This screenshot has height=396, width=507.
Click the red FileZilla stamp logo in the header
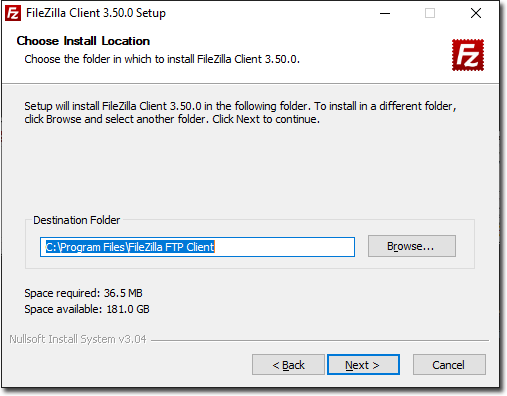[x=468, y=55]
